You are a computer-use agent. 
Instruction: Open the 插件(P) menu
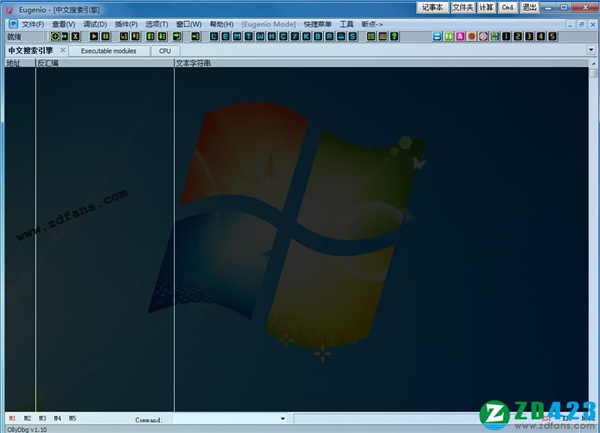[x=126, y=24]
